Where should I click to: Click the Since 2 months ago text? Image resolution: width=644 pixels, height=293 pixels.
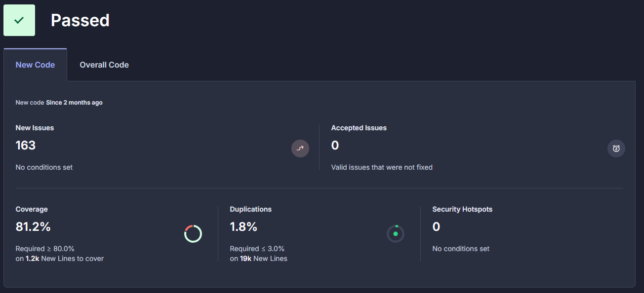click(x=74, y=103)
